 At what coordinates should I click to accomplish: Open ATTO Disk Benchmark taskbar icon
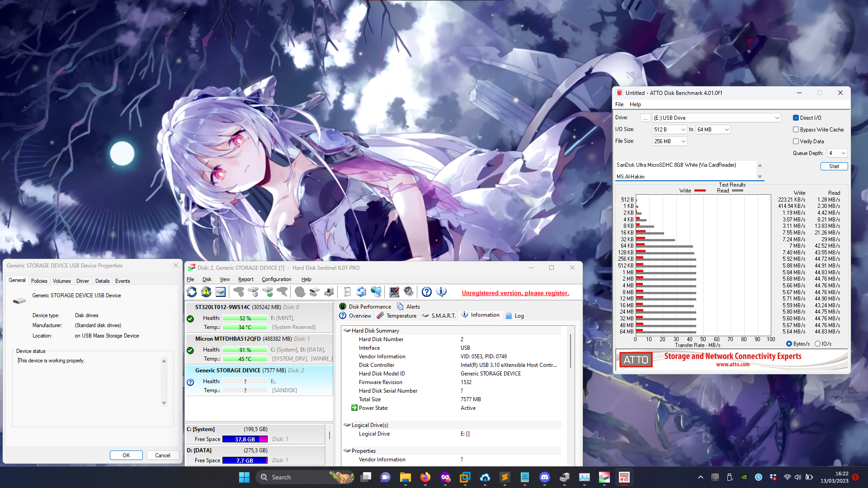624,477
